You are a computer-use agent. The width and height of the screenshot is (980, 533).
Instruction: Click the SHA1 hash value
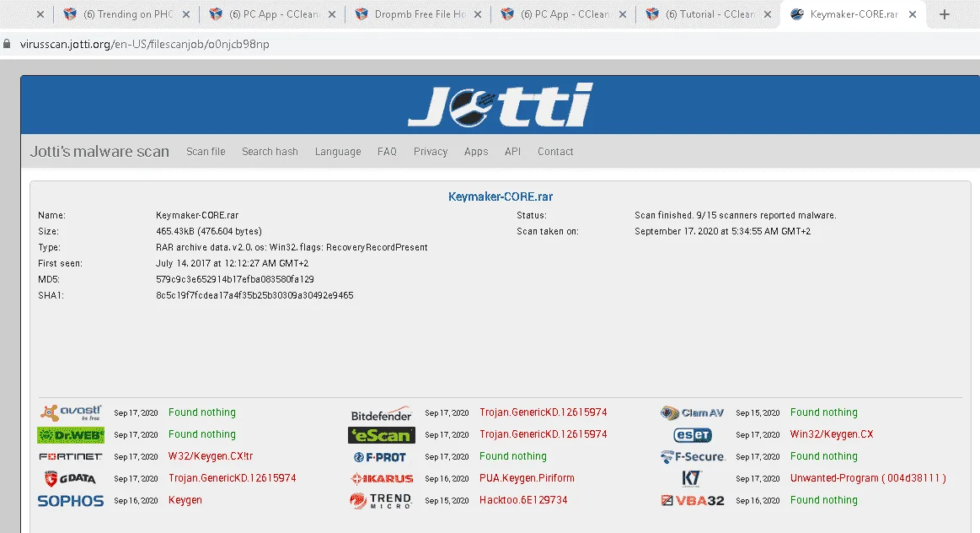tap(254, 295)
